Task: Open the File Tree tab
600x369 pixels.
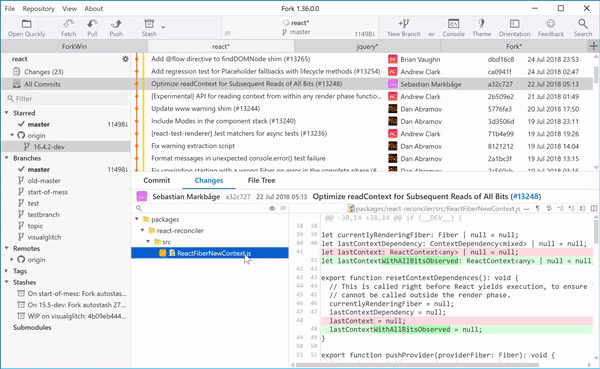Action: [261, 180]
